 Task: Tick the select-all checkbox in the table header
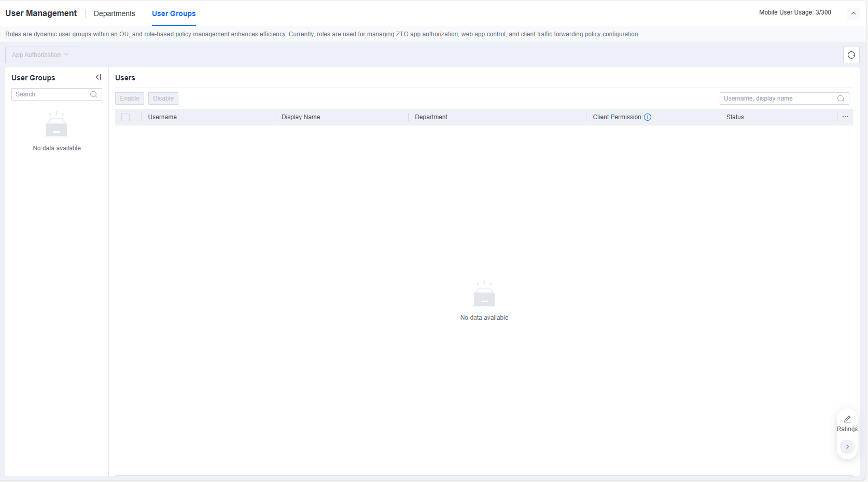[125, 117]
